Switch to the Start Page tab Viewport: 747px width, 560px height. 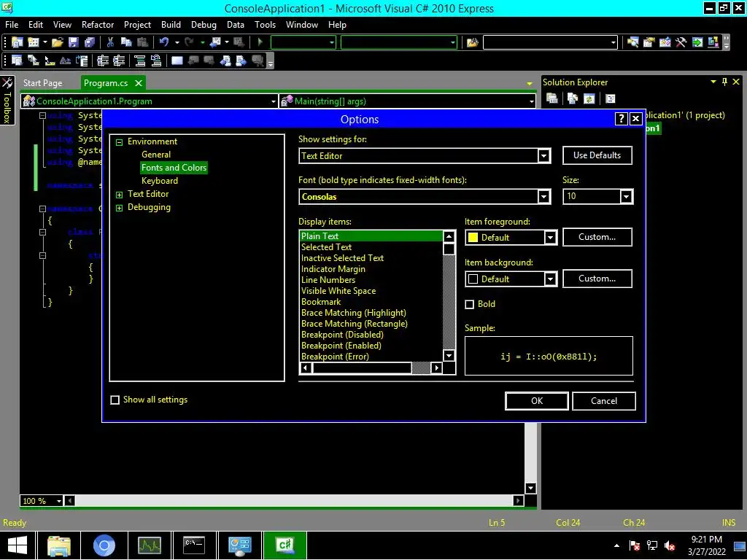tap(43, 83)
